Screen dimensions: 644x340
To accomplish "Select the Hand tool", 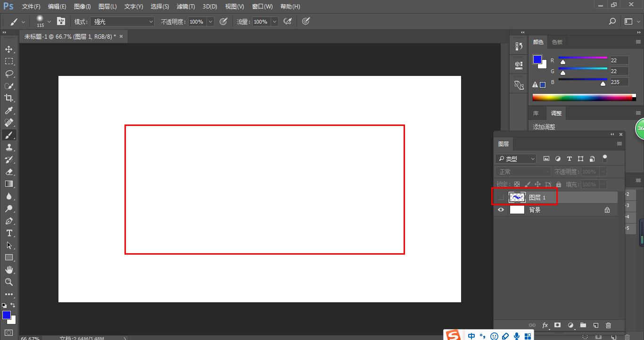I will 9,270.
